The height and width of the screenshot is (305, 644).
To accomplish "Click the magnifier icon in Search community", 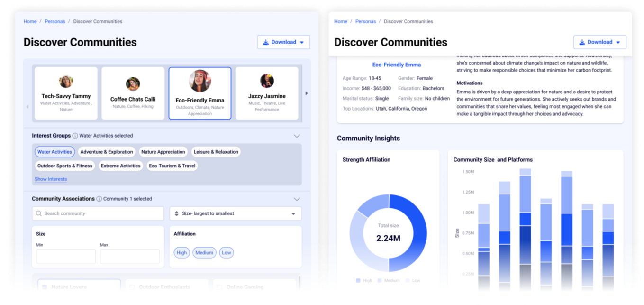I will (x=38, y=213).
